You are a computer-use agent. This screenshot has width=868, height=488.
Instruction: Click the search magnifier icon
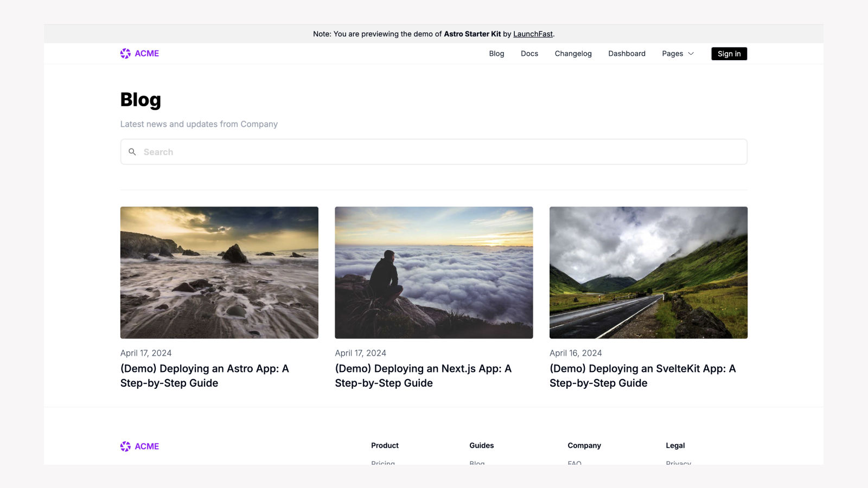coord(132,152)
